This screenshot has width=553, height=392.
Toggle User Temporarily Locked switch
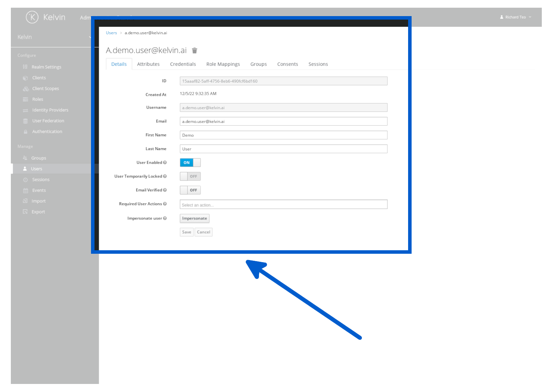pos(190,176)
